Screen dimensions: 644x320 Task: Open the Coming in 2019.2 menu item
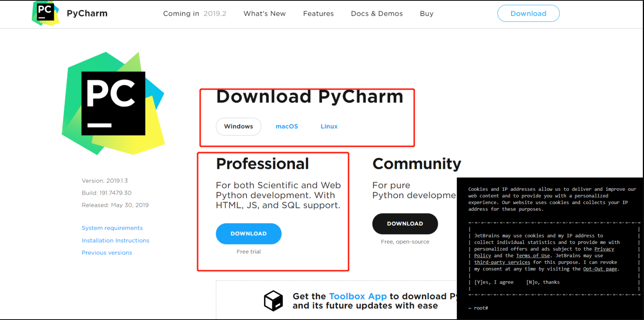(194, 14)
